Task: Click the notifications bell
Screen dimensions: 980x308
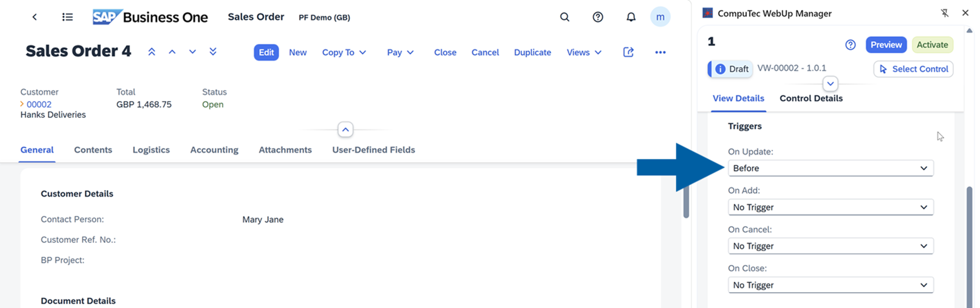Action: [x=630, y=17]
